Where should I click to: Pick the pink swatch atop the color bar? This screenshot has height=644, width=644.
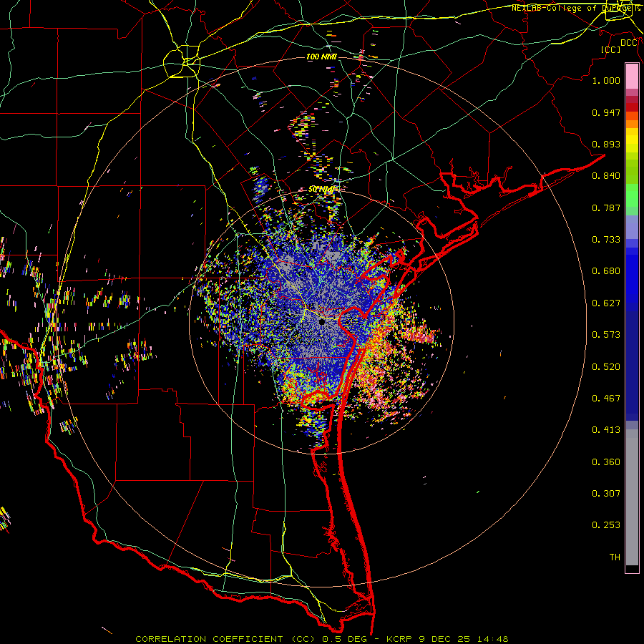point(632,77)
